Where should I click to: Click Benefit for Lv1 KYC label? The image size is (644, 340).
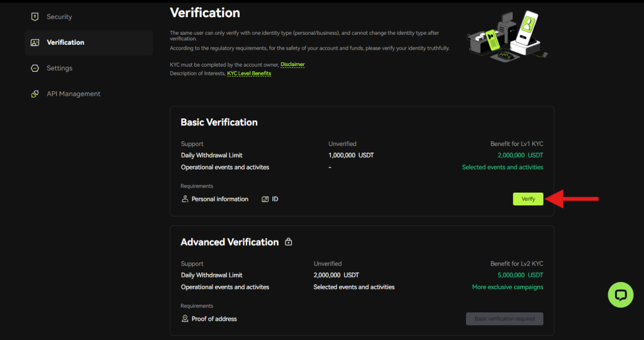(x=517, y=144)
